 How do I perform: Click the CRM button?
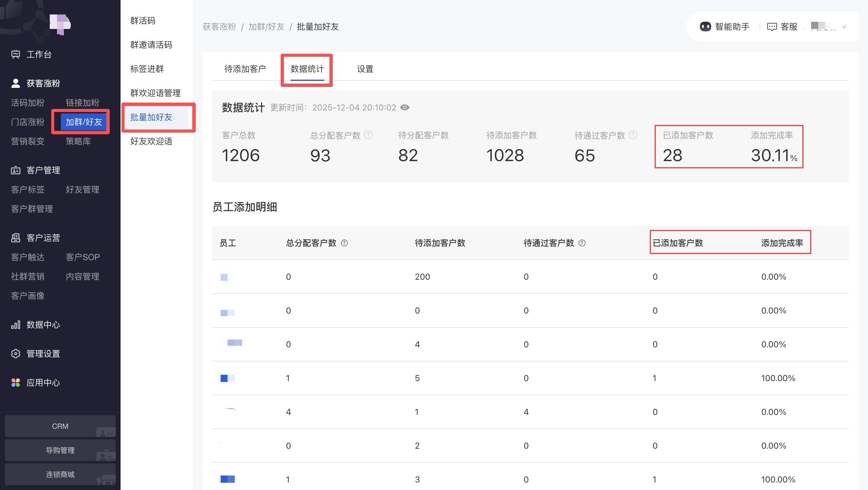(x=60, y=426)
